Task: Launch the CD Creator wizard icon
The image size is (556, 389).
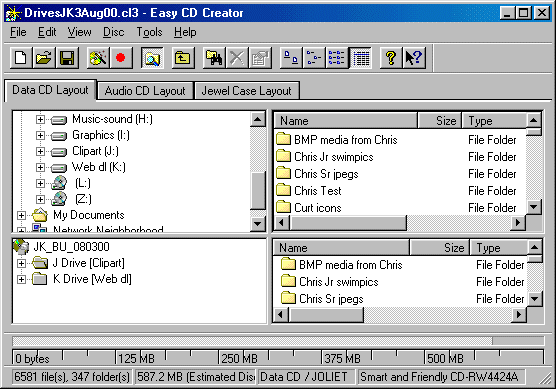Action: [98, 58]
